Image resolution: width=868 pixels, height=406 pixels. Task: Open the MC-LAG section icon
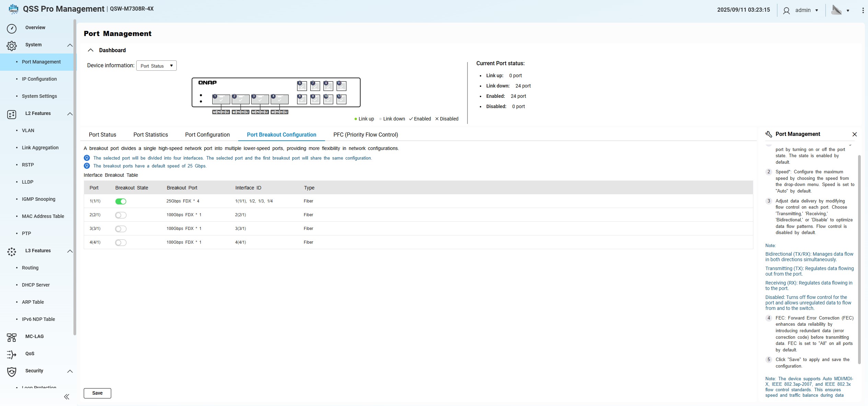12,337
